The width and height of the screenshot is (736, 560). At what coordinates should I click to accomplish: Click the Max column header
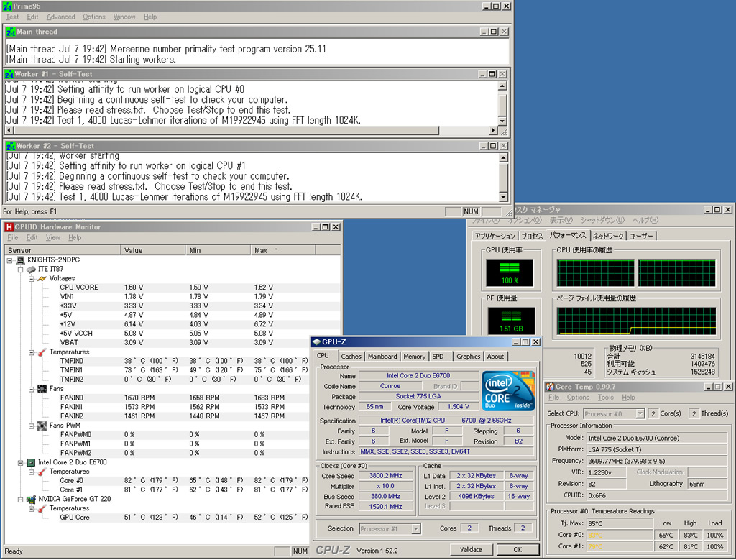(283, 250)
